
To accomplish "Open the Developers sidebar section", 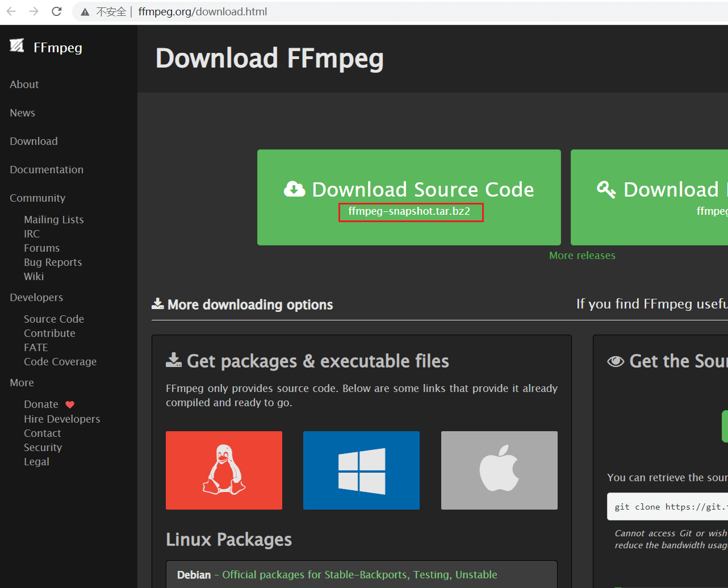I will (x=36, y=298).
